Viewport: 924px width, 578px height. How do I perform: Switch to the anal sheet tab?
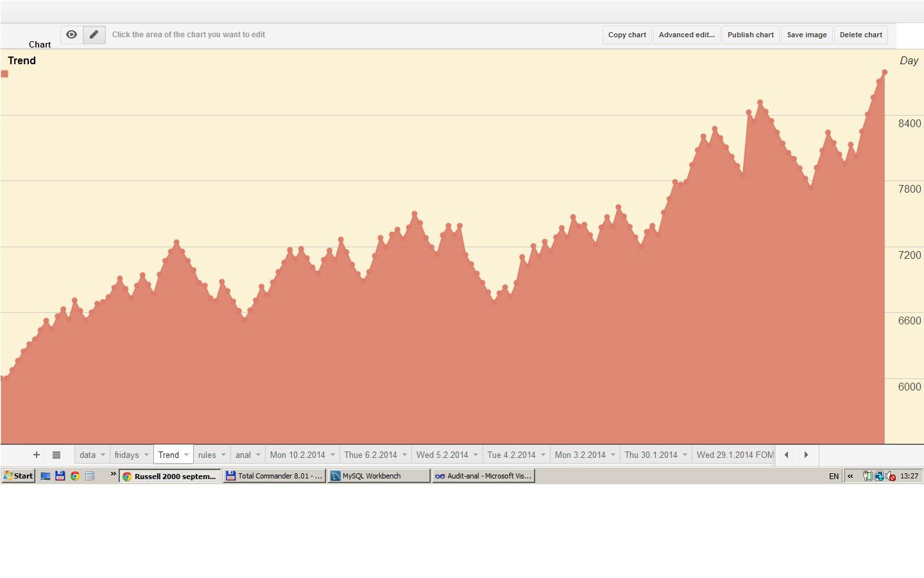tap(243, 455)
